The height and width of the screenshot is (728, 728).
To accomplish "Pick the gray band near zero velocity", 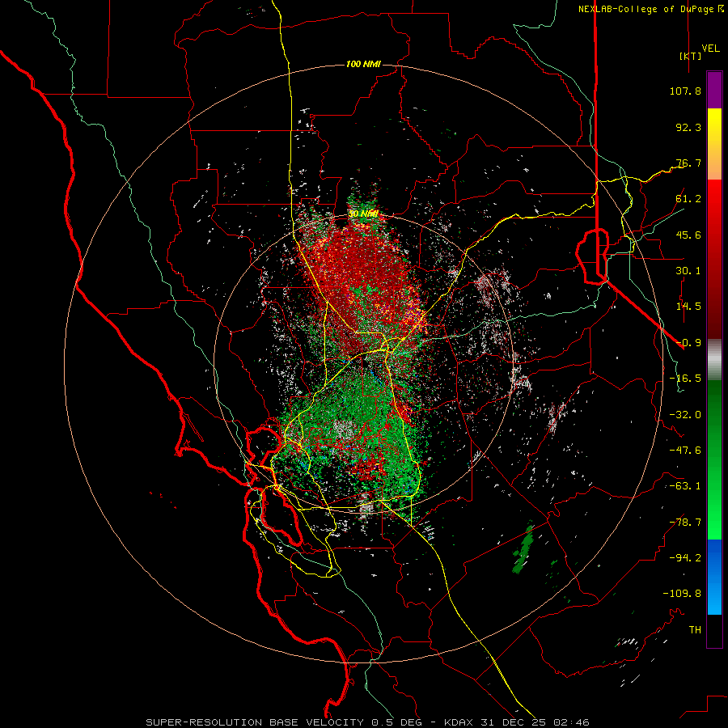I will 714,359.
